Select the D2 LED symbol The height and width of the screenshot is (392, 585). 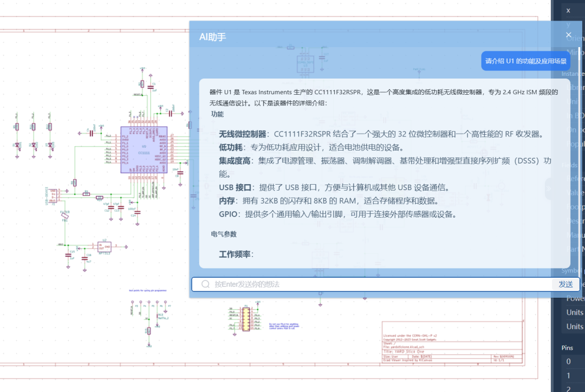click(34, 146)
